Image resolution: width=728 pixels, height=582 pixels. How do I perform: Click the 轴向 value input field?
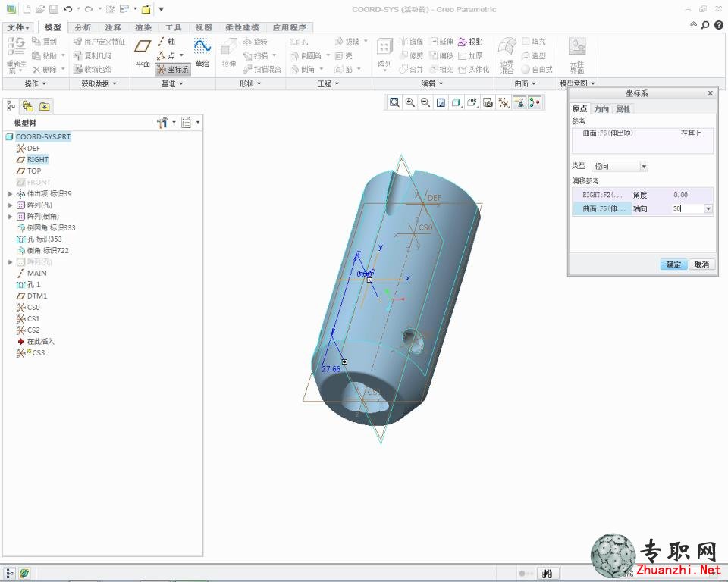click(687, 209)
